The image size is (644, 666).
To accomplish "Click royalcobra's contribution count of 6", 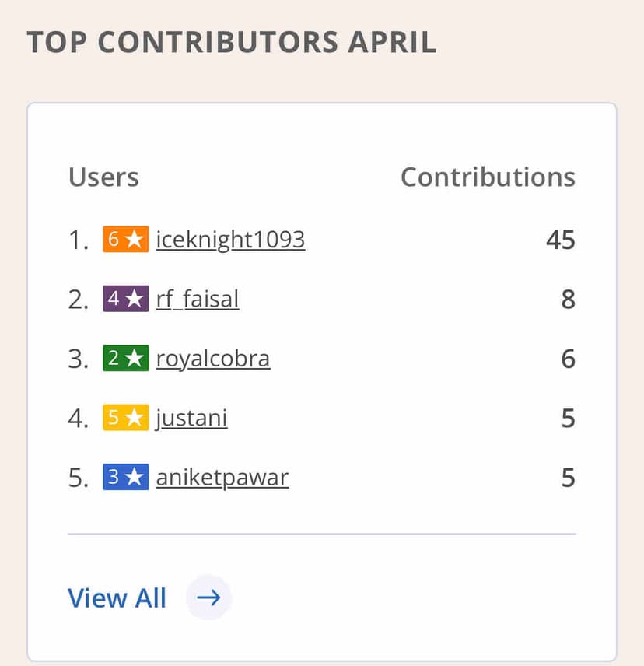I will pyautogui.click(x=568, y=359).
